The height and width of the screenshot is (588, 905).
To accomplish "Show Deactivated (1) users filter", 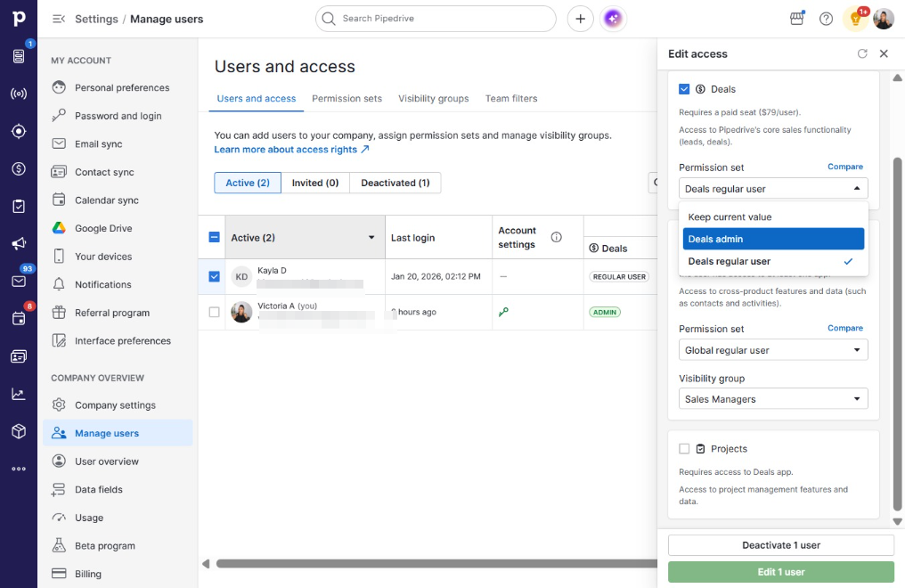I will [395, 183].
